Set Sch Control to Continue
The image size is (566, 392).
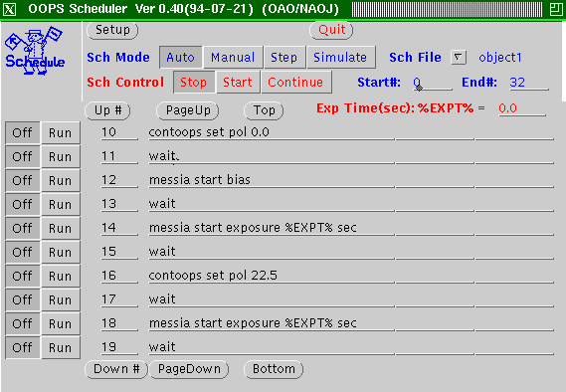[x=295, y=82]
